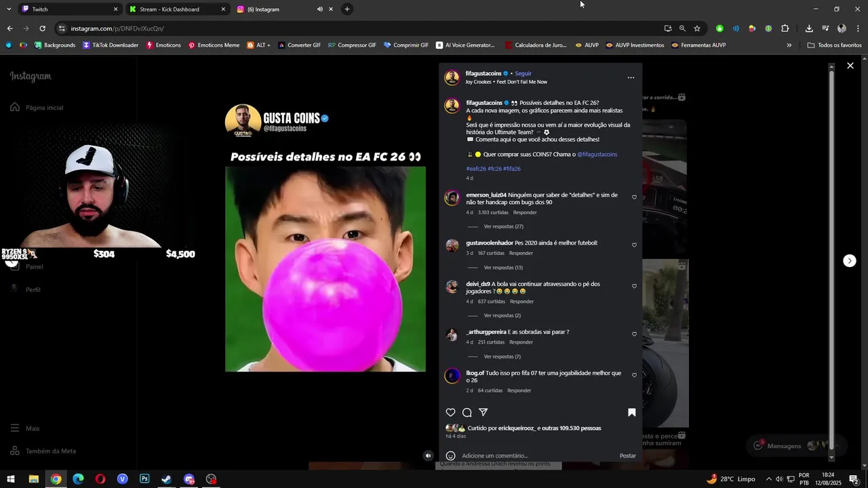
Task: Click the address bar URL
Action: [117, 28]
